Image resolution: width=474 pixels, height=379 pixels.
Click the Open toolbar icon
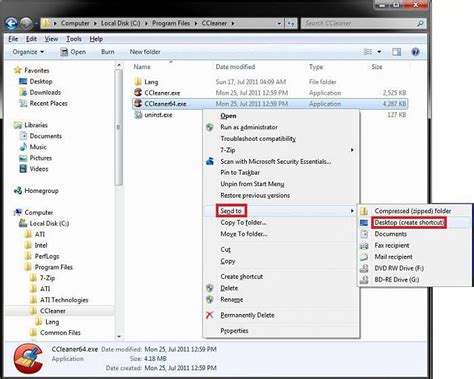[64, 52]
